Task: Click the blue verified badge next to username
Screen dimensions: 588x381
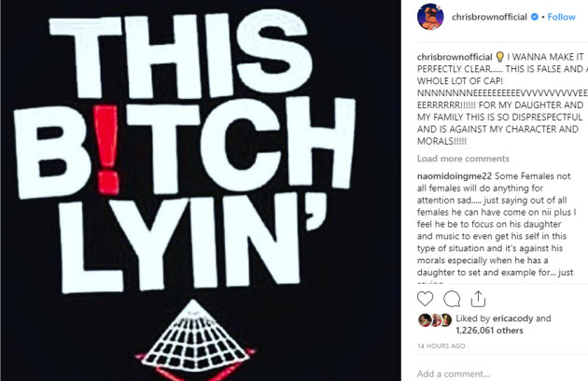Action: click(535, 17)
